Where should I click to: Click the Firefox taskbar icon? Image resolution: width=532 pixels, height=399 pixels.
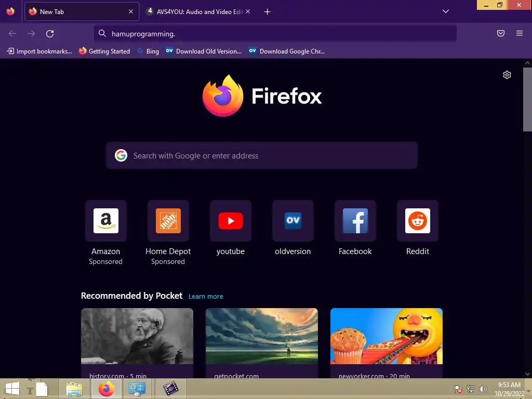(x=106, y=389)
